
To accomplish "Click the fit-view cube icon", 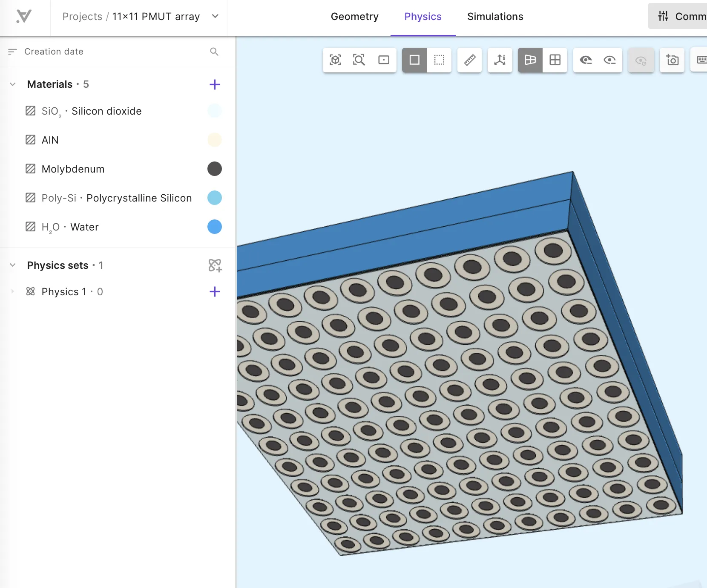I will (x=335, y=60).
